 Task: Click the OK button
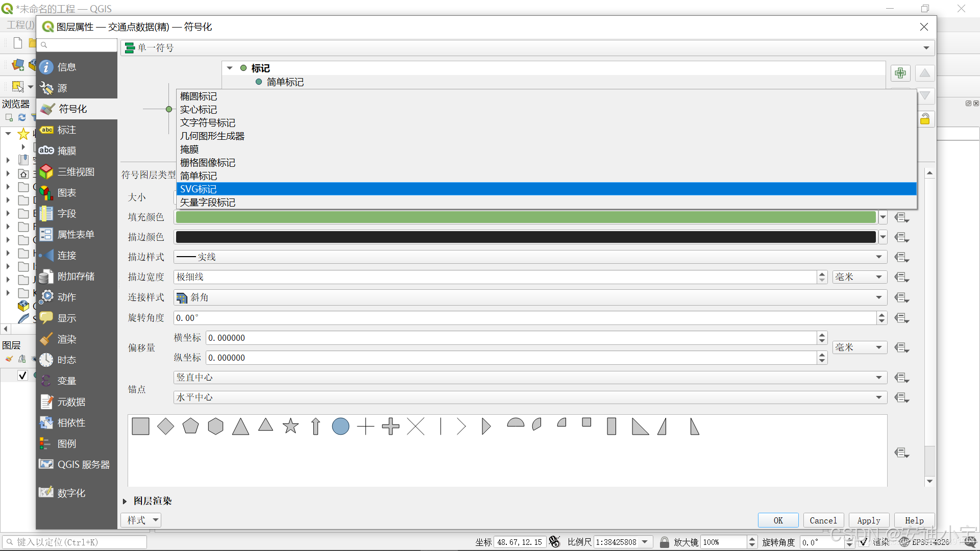(x=778, y=520)
